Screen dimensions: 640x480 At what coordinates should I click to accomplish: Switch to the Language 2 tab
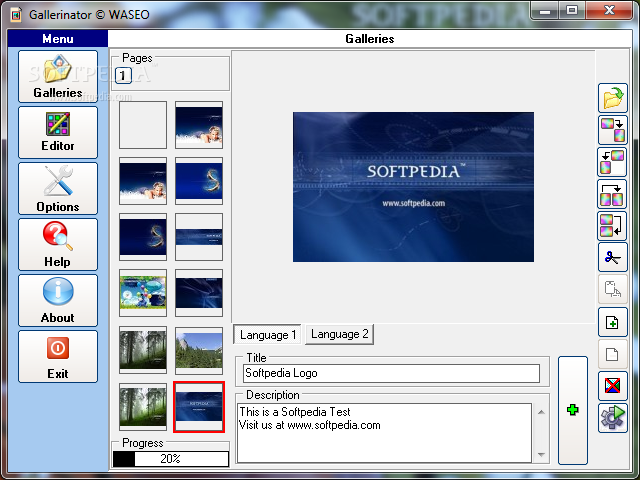click(339, 334)
